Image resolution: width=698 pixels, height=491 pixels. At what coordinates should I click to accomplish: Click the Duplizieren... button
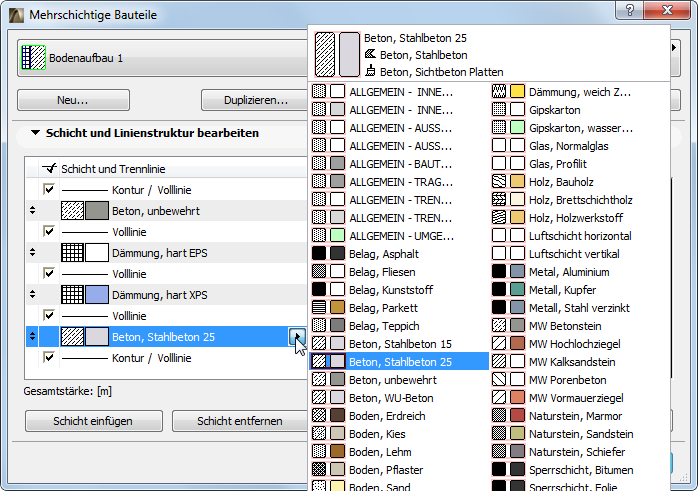[255, 100]
